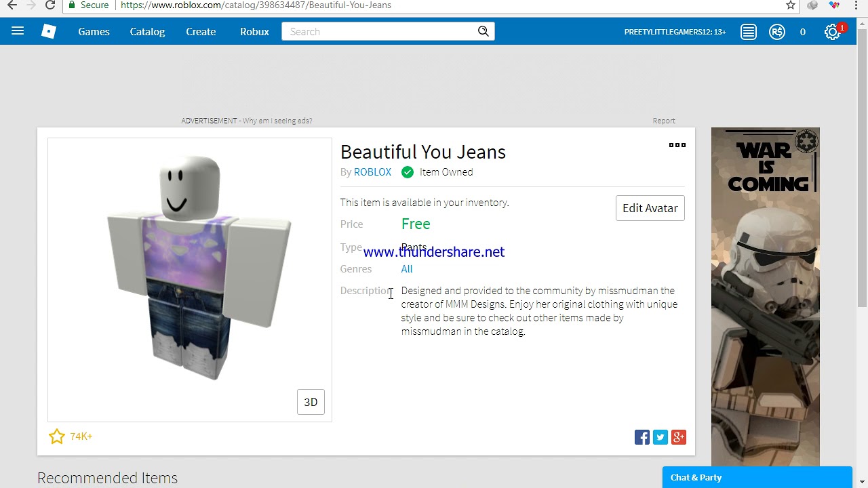The image size is (868, 488).
Task: Click the browser address bar URL
Action: pos(256,5)
